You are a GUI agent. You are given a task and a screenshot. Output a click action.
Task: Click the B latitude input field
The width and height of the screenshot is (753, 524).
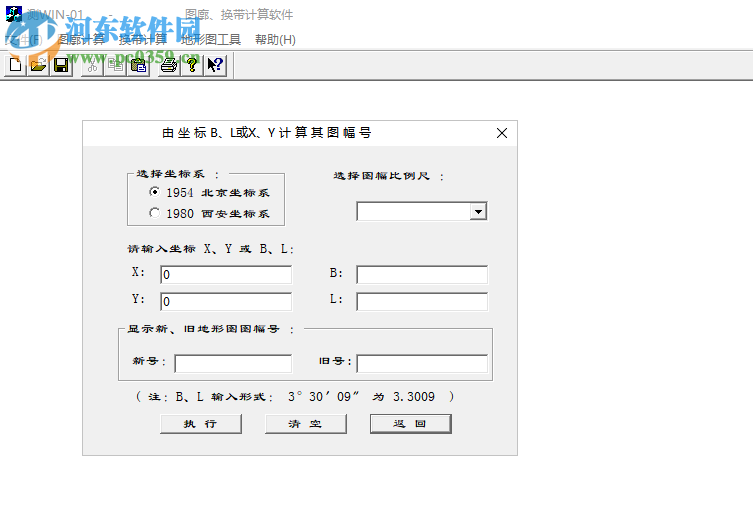click(422, 275)
